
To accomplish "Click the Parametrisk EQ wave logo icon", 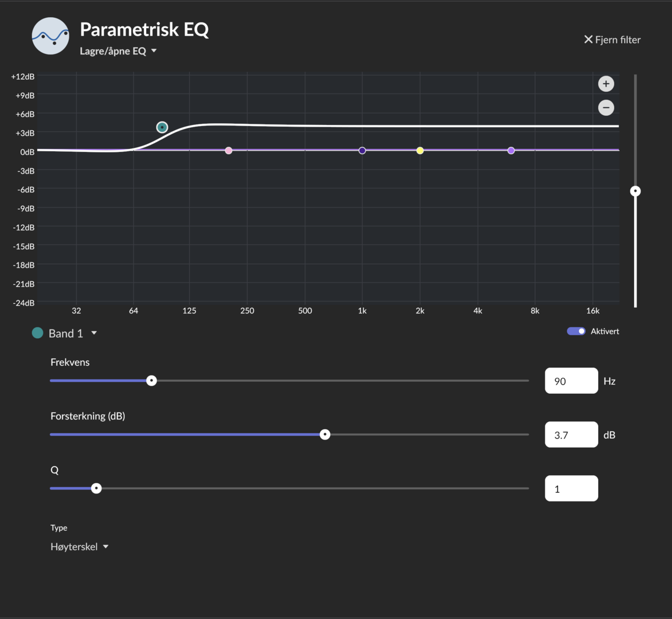I will point(50,36).
